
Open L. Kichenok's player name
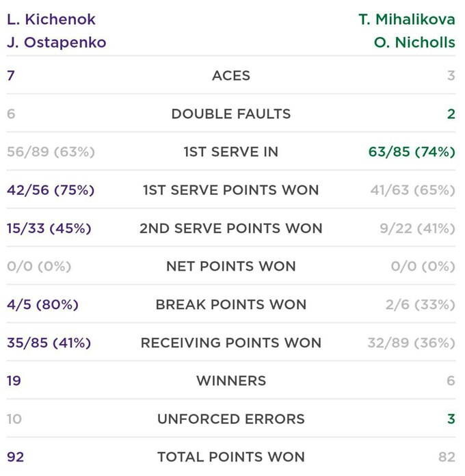[51, 19]
